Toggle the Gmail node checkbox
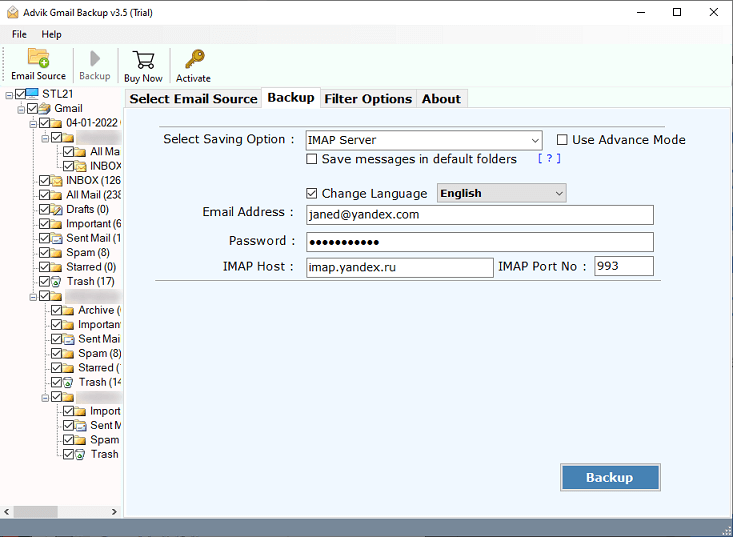Screen dimensions: 733x537 pos(32,108)
